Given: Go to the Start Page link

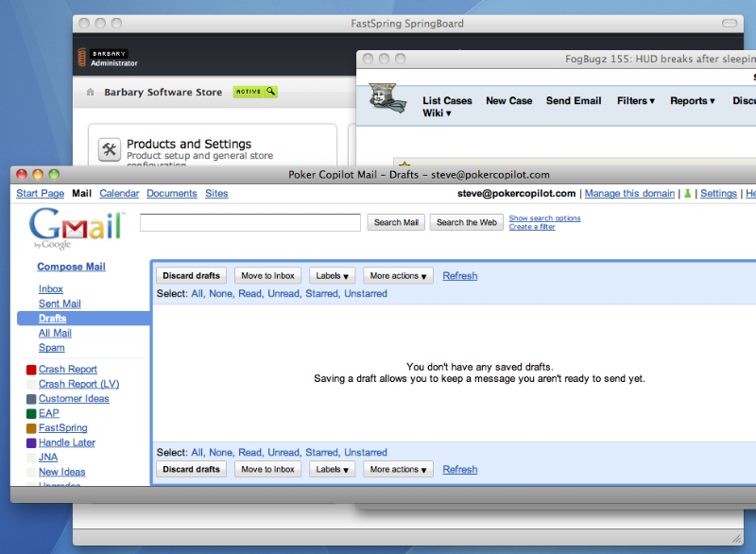Looking at the screenshot, I should (x=40, y=194).
